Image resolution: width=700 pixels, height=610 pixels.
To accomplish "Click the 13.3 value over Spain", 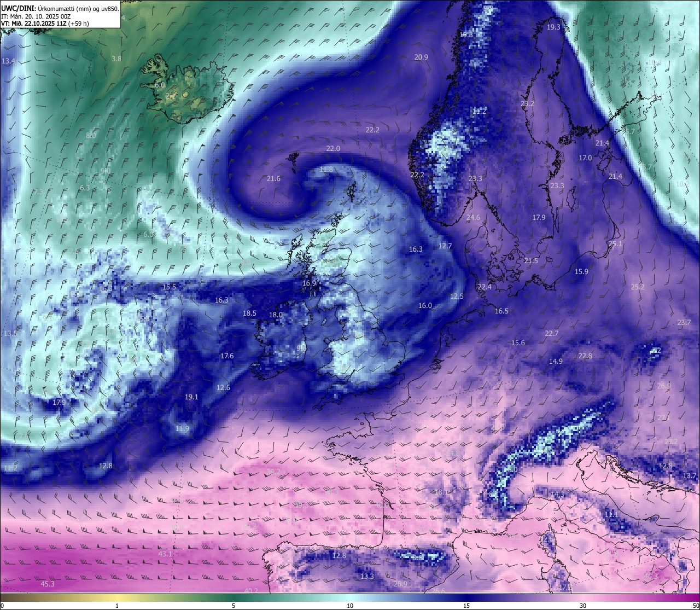I will (x=367, y=576).
